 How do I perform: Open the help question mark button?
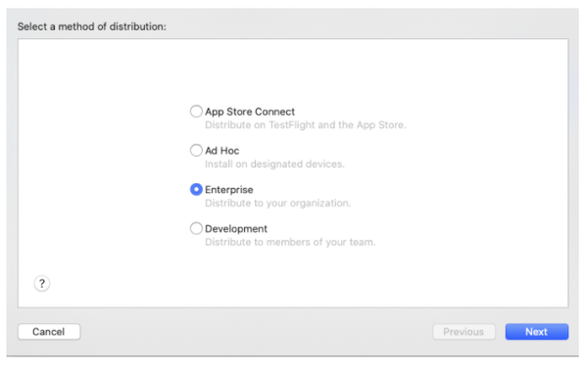tap(42, 283)
